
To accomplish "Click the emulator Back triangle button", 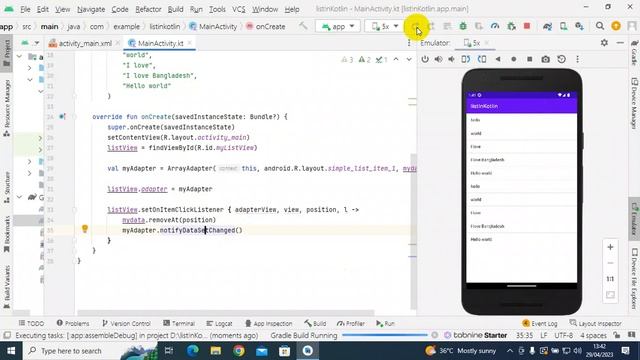I will (498, 59).
